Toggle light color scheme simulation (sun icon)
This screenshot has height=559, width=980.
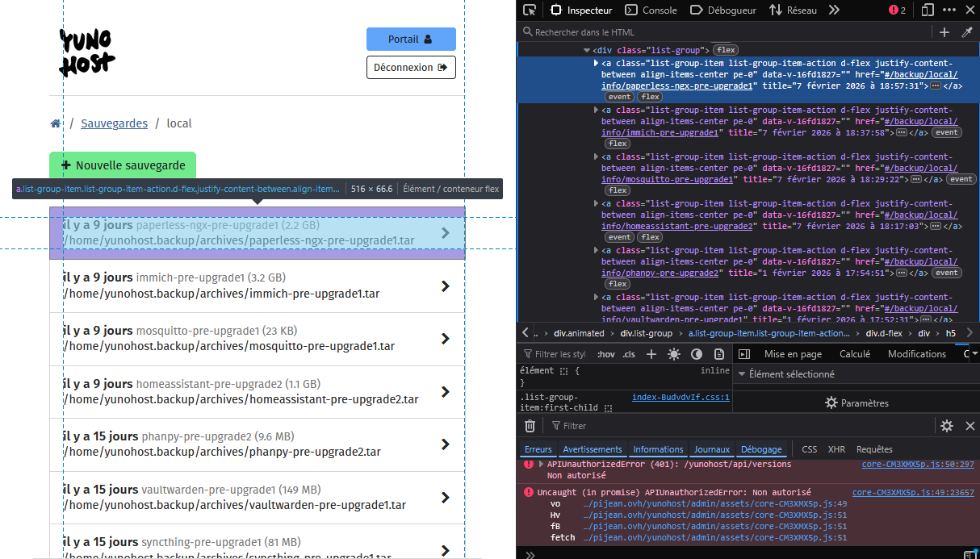[674, 354]
